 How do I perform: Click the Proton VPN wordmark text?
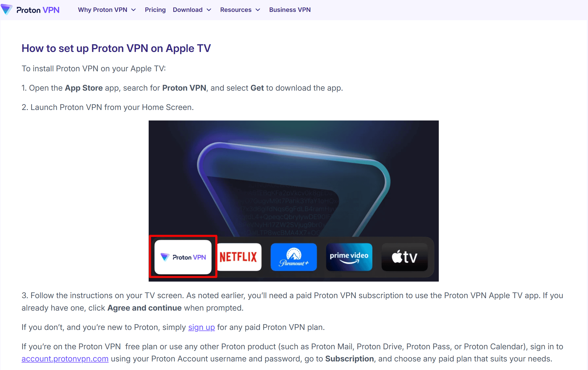(38, 10)
